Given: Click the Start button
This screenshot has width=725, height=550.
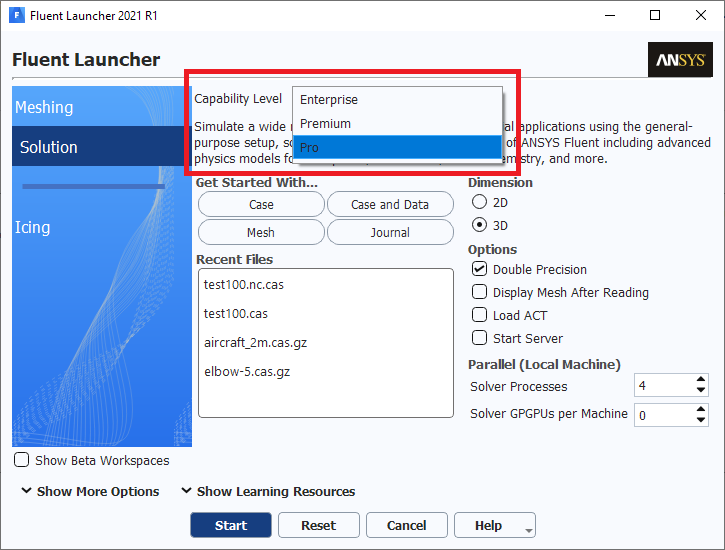Looking at the screenshot, I should pos(231,525).
